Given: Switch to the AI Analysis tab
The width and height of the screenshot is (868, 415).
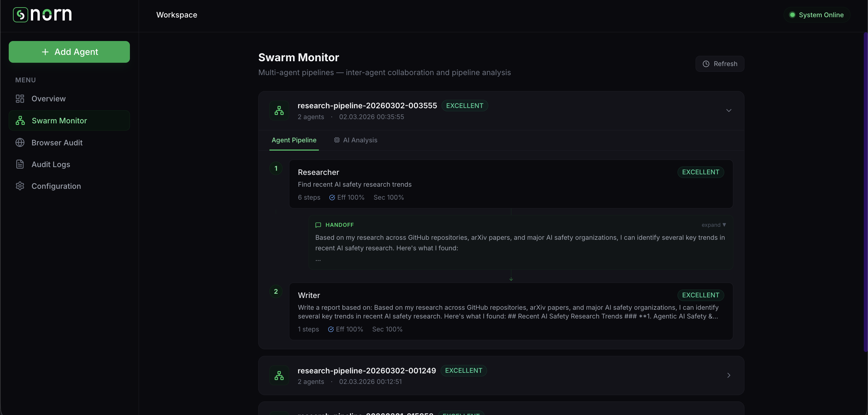Looking at the screenshot, I should click(356, 140).
